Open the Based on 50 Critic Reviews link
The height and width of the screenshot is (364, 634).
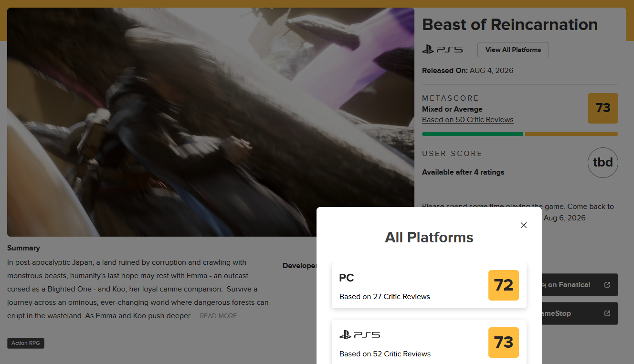click(468, 120)
